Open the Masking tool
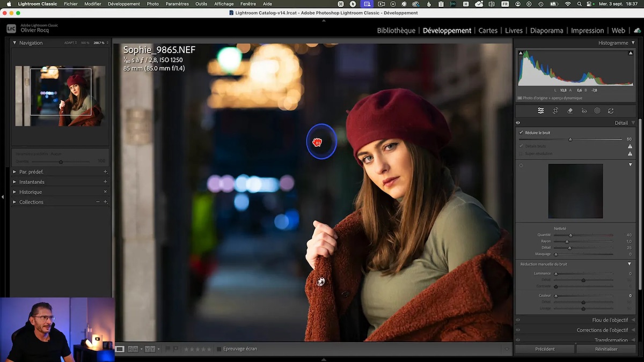This screenshot has width=644, height=362. (597, 111)
